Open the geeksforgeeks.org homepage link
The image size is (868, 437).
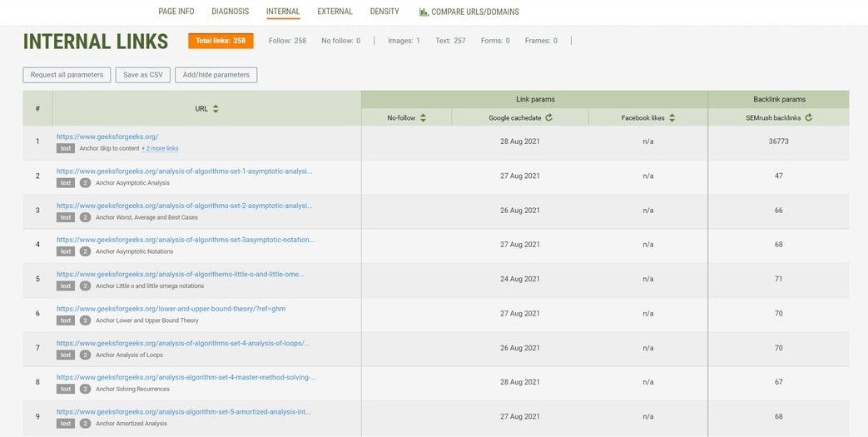click(107, 137)
